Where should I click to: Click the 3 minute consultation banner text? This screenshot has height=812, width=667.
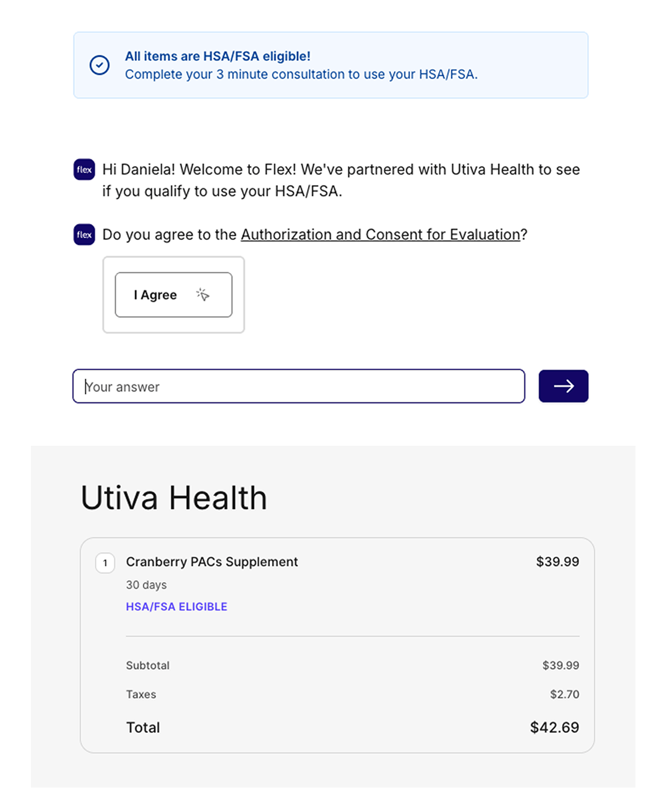[x=301, y=74]
